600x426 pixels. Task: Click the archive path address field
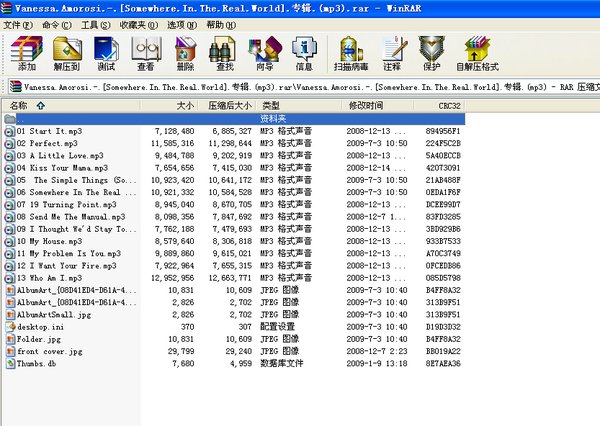click(x=304, y=87)
